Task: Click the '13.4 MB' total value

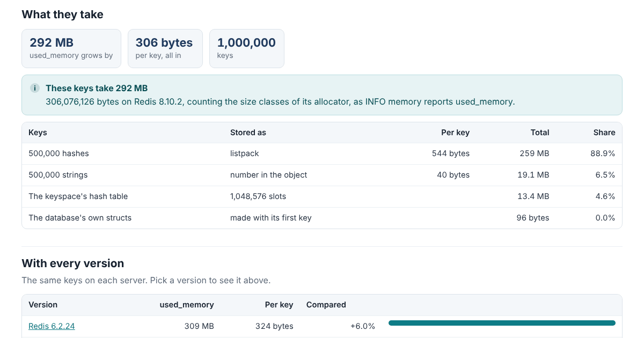Action: point(533,196)
